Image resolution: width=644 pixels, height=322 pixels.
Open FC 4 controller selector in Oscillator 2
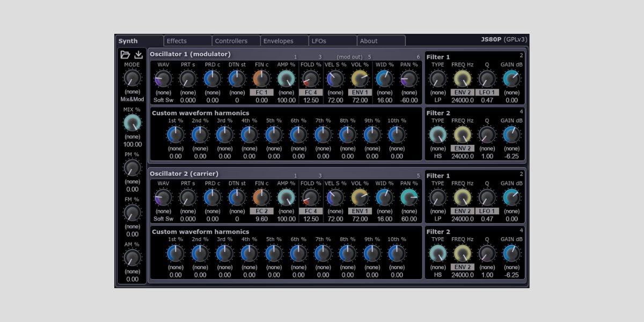(311, 211)
